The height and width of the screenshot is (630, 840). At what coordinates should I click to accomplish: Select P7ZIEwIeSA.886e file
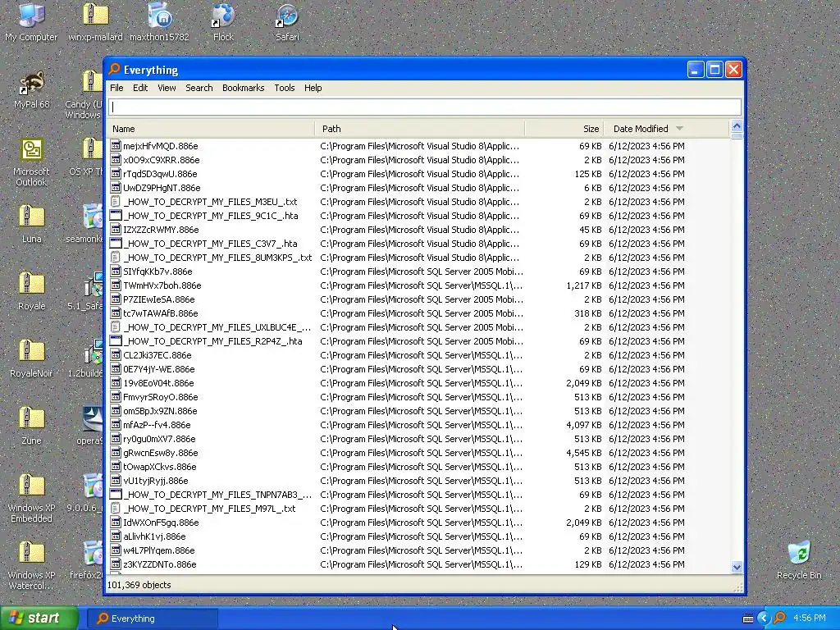[159, 299]
